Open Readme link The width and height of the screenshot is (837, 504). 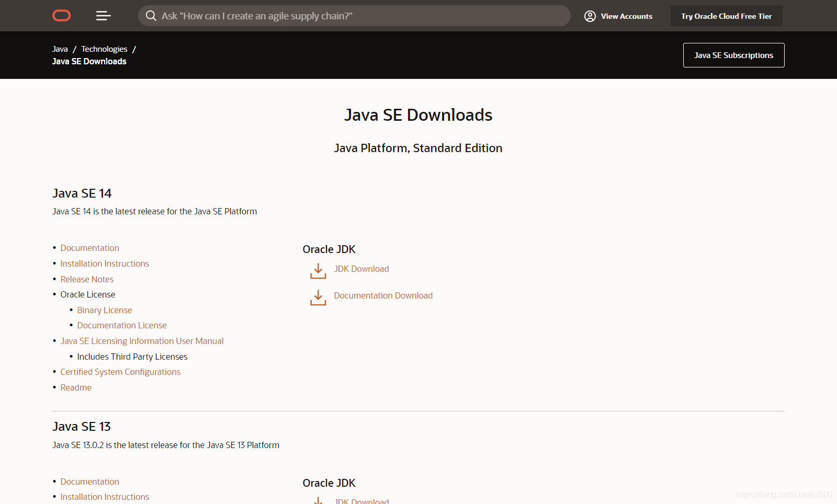pyautogui.click(x=76, y=387)
